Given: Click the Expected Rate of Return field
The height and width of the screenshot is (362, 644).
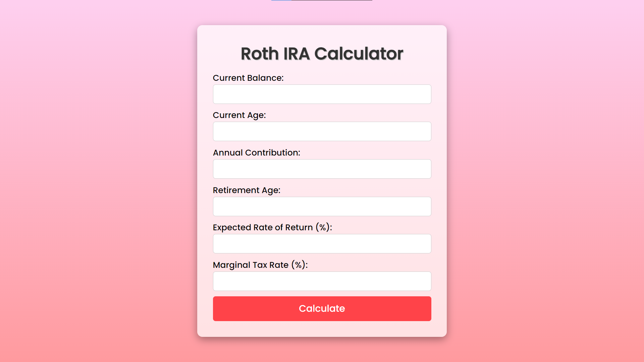Looking at the screenshot, I should pos(322,244).
